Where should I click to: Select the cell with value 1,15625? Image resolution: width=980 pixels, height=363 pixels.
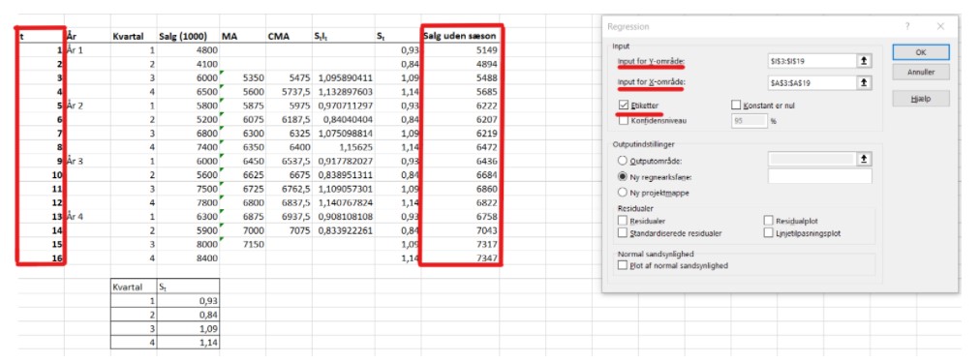click(344, 147)
